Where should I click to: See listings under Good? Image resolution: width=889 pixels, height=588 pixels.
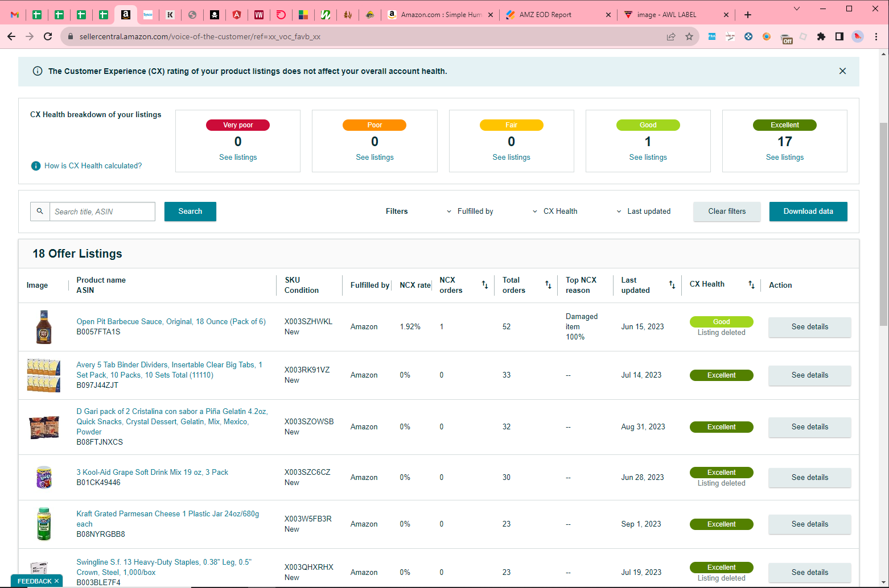648,158
